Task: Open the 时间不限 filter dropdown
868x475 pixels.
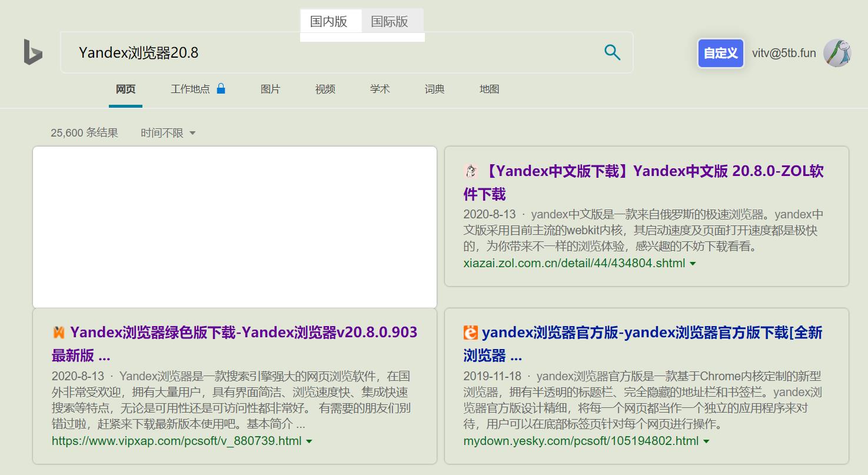Action: [168, 132]
